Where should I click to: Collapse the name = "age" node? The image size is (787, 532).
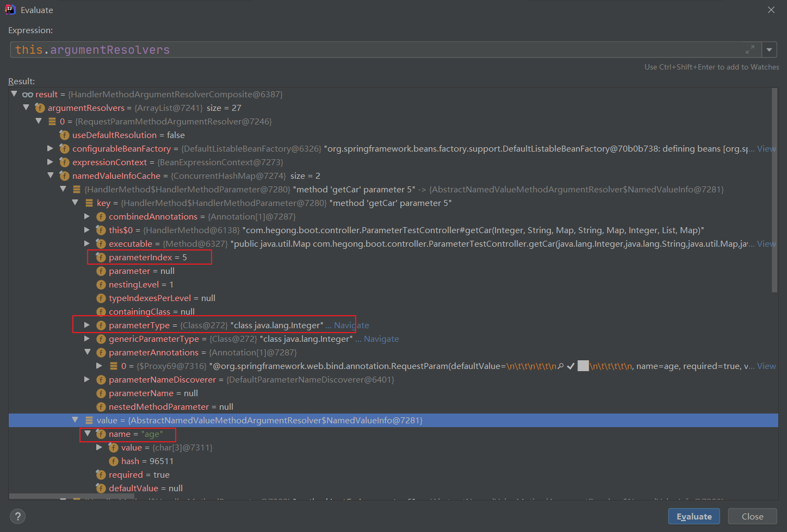click(87, 434)
